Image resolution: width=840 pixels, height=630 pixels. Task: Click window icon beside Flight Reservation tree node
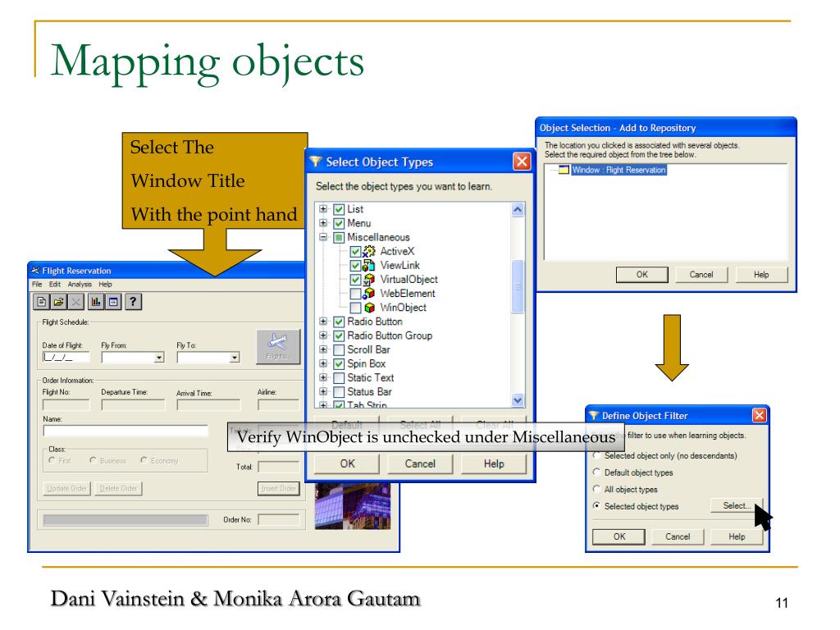coord(564,170)
